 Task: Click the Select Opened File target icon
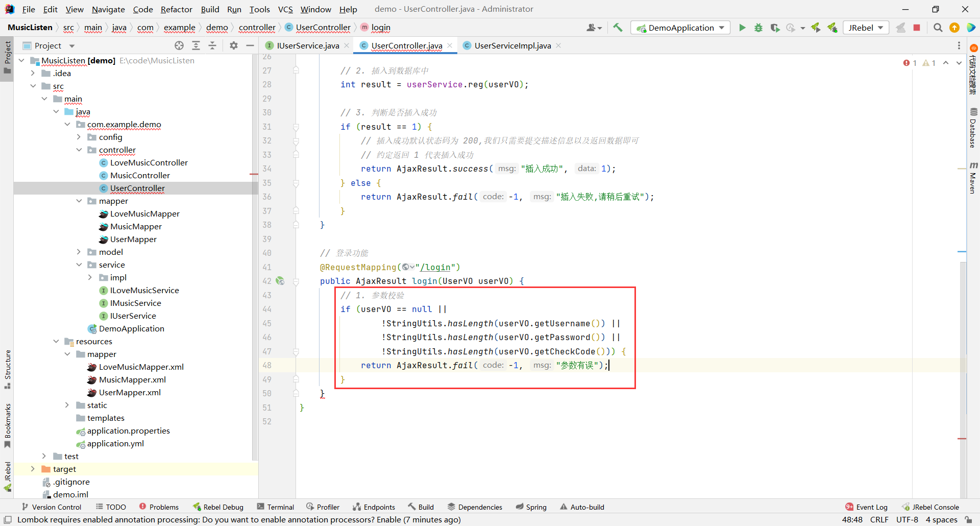pos(179,45)
